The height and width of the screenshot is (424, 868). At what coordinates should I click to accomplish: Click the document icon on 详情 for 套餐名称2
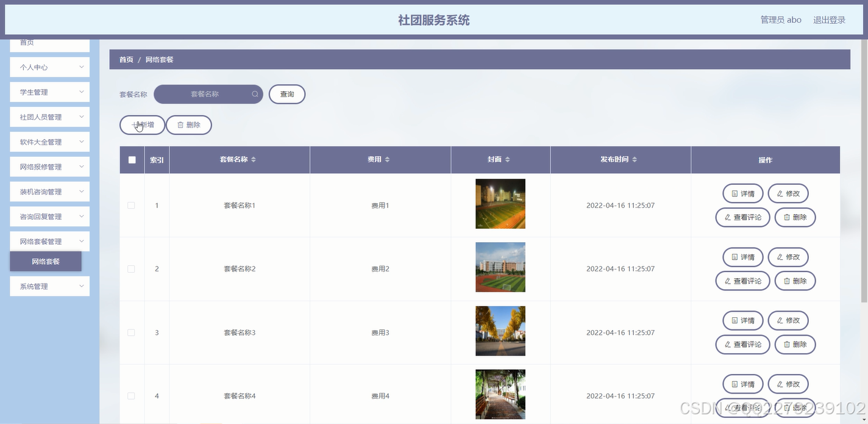click(x=735, y=257)
